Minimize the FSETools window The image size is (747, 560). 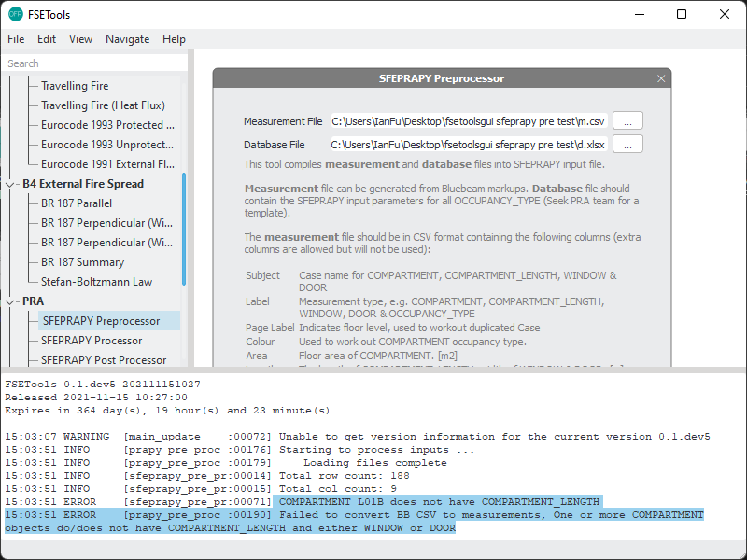tap(640, 14)
